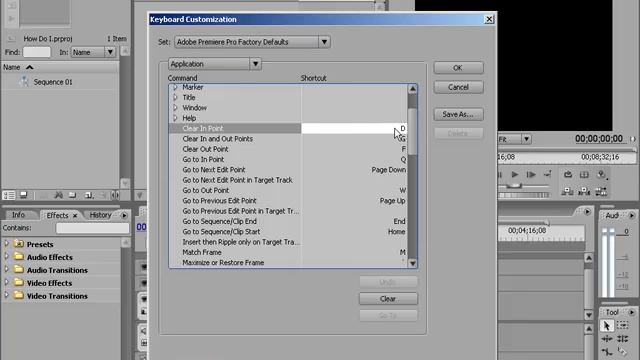
Task: Expand the Title command group
Action: point(176,98)
